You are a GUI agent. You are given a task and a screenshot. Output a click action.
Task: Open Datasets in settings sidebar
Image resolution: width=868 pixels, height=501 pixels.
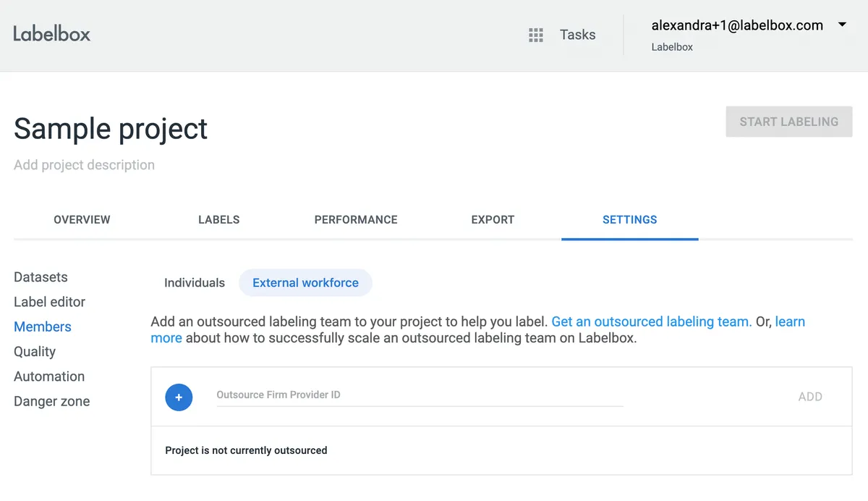[41, 277]
